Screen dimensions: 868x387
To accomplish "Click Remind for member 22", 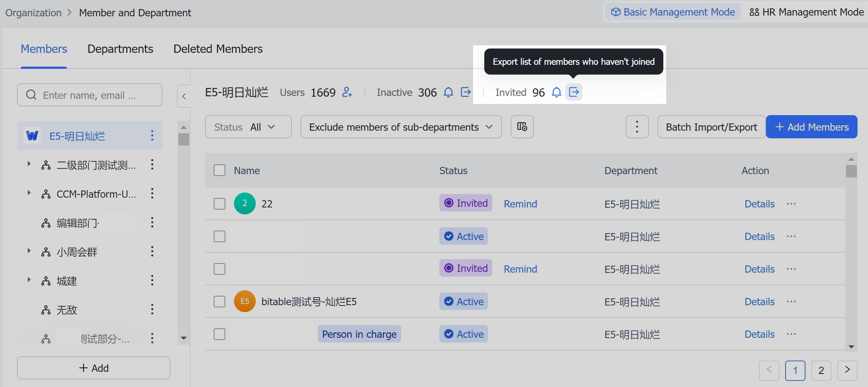I will click(x=520, y=204).
